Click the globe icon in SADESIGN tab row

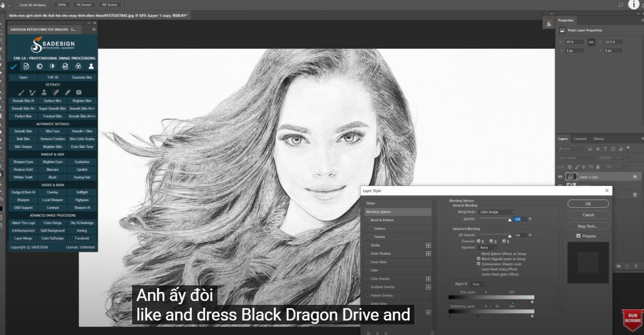[x=40, y=66]
